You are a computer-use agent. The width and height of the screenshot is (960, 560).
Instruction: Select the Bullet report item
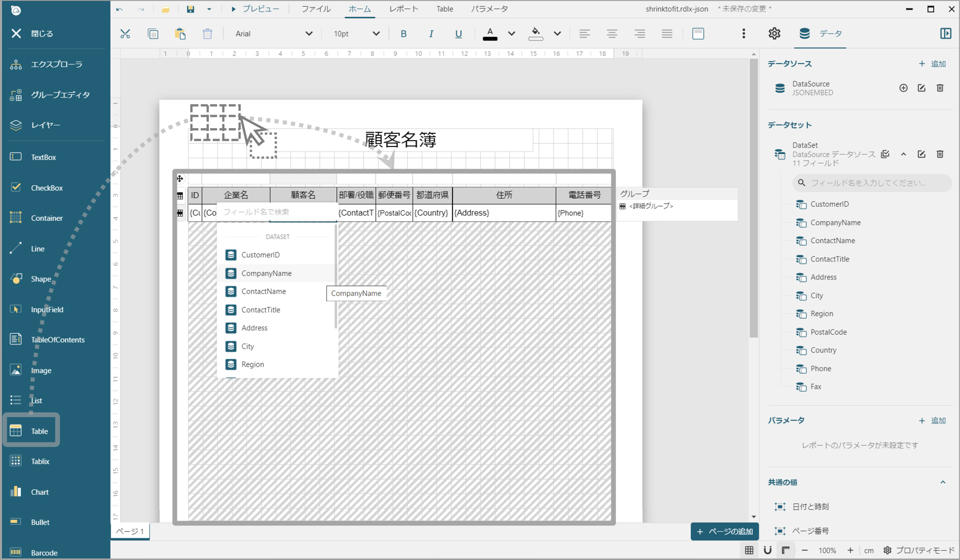[x=30, y=522]
